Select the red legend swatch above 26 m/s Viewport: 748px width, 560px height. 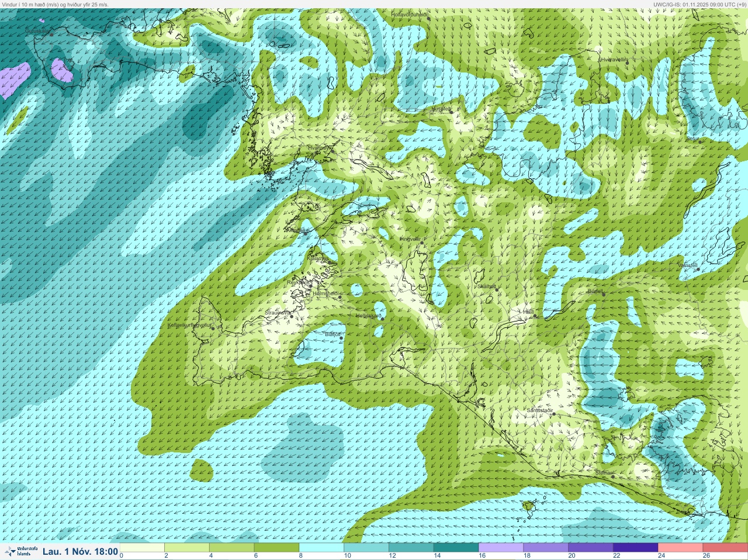[x=725, y=547]
